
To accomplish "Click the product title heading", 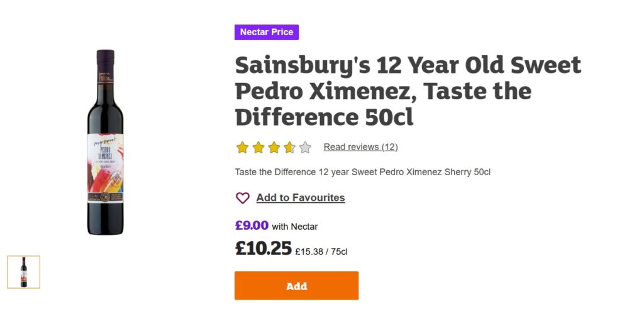I will coord(408,91).
